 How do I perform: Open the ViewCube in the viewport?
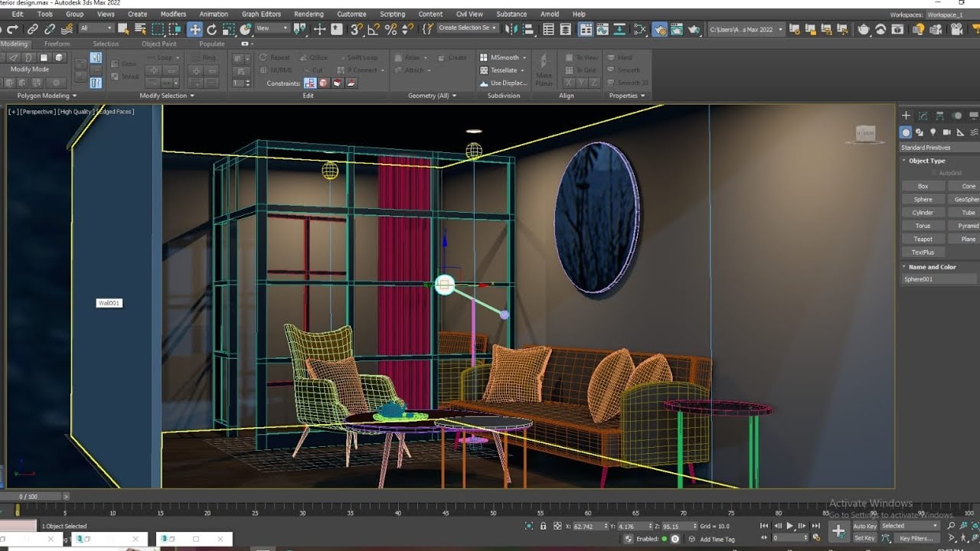[x=864, y=134]
